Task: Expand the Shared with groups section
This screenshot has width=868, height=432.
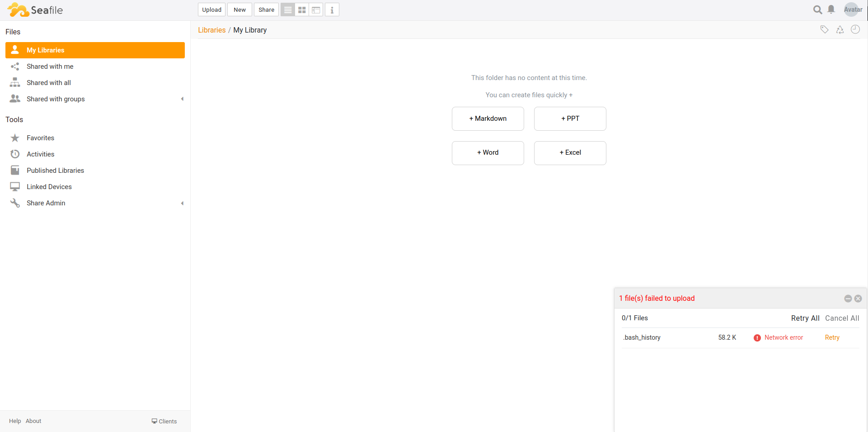Action: pos(183,99)
